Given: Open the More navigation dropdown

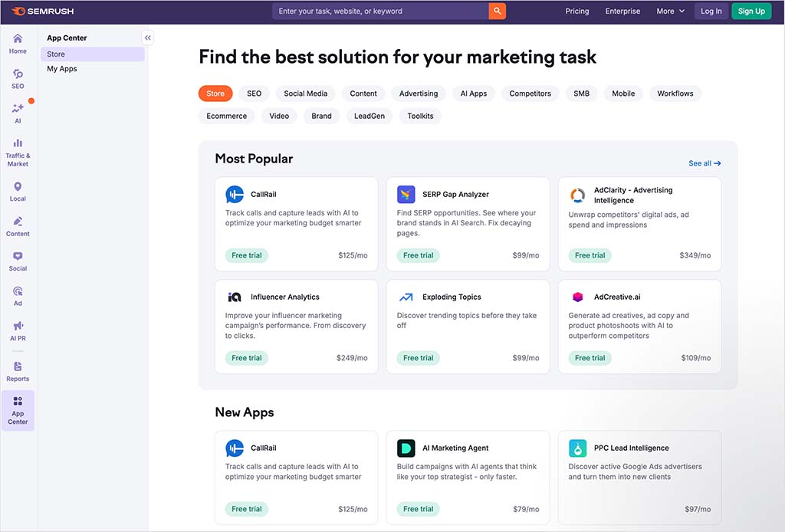Looking at the screenshot, I should click(670, 11).
